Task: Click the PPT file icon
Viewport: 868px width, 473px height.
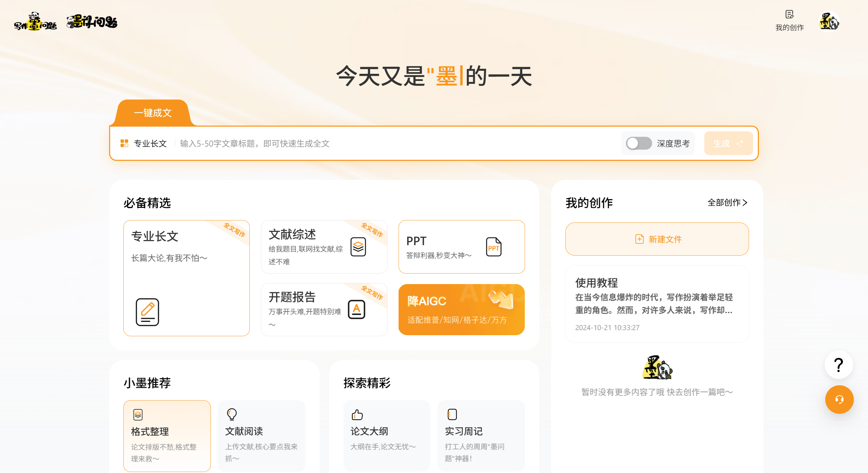Action: pos(493,247)
